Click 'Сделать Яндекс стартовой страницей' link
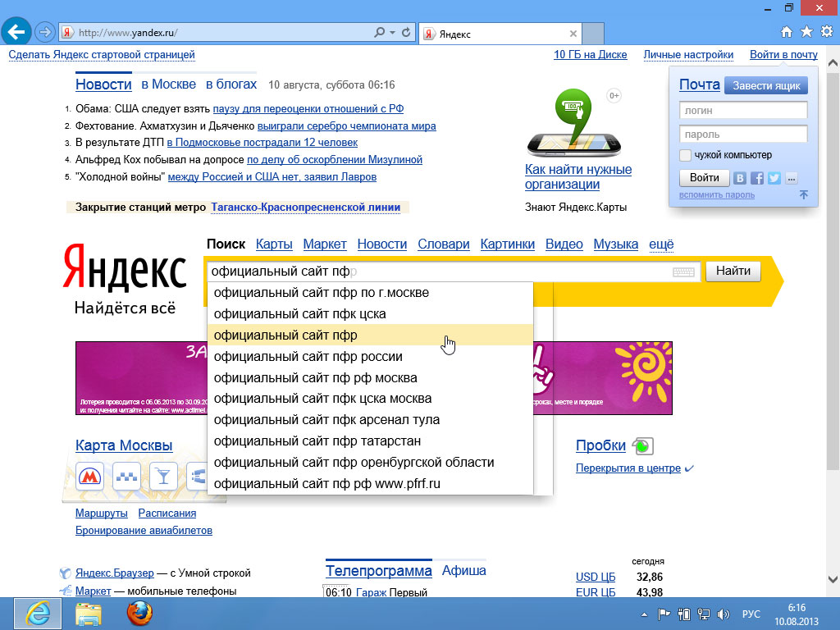 (x=102, y=55)
